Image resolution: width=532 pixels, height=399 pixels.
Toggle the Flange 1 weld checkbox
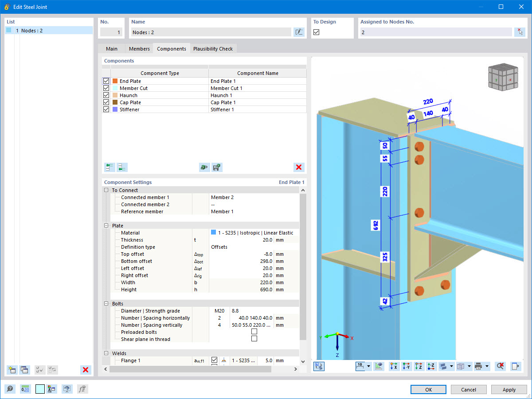pyautogui.click(x=215, y=360)
